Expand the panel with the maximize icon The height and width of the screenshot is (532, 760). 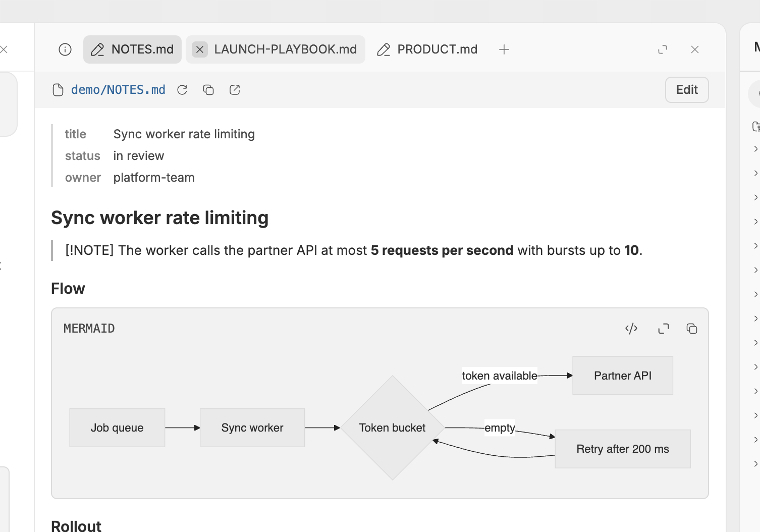(x=663, y=49)
